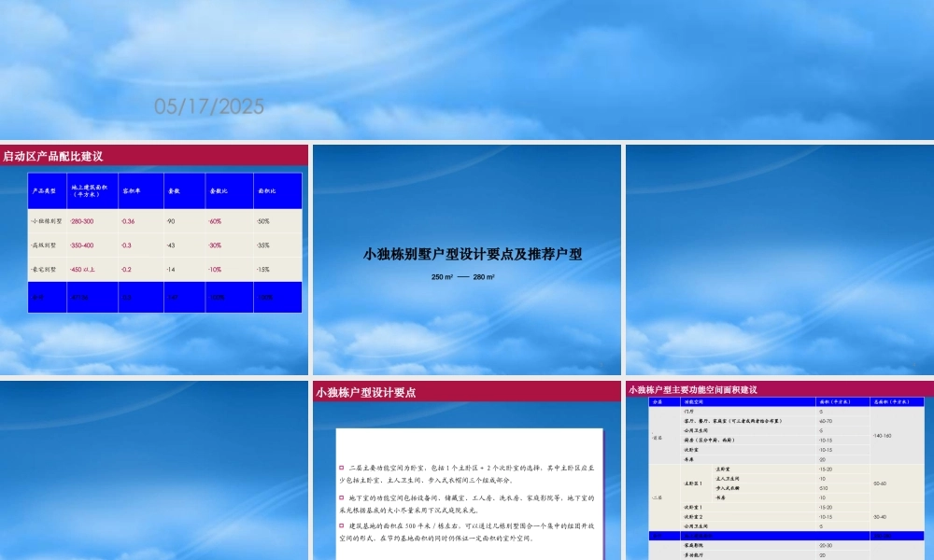Image resolution: width=934 pixels, height=560 pixels.
Task: Click the 小独栋户型主要功能空间面积建议 heading
Action: click(x=693, y=390)
